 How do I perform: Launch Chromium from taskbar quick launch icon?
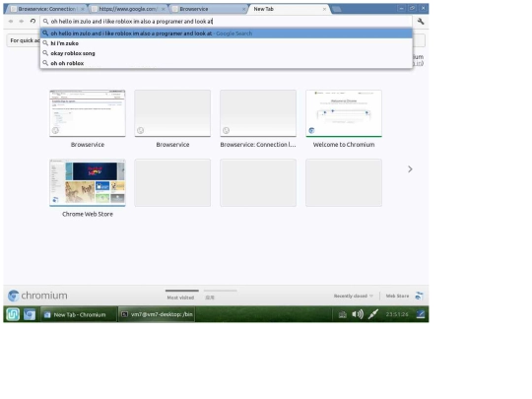point(30,314)
